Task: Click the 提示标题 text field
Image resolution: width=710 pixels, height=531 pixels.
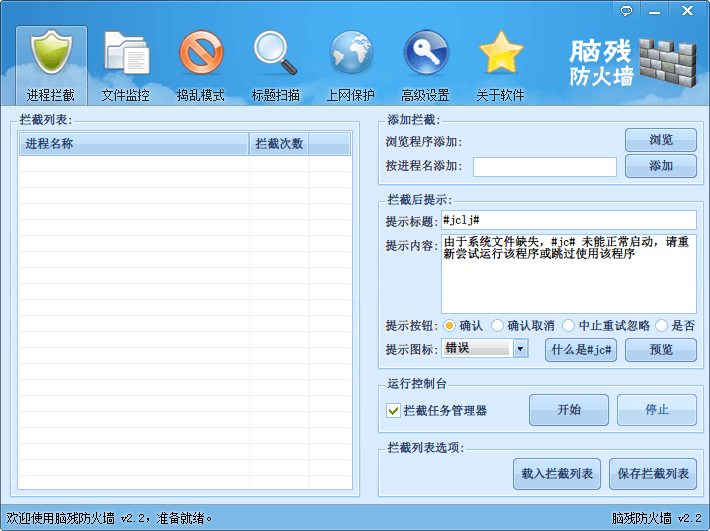Action: tap(569, 220)
